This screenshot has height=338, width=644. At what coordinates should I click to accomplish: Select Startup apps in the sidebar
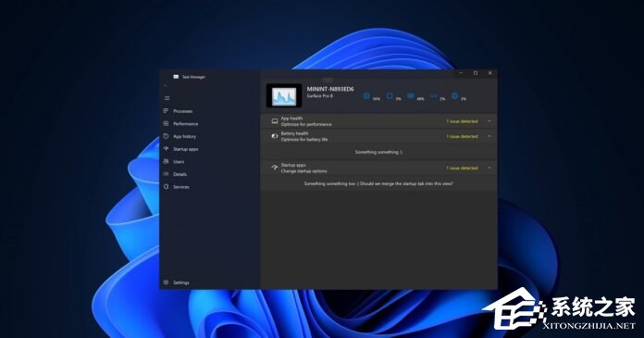pos(180,149)
